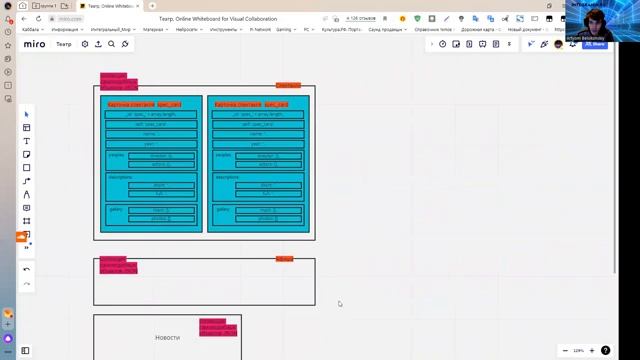
Task: Open the Инструменты bookmarks folder
Action: pos(226,29)
